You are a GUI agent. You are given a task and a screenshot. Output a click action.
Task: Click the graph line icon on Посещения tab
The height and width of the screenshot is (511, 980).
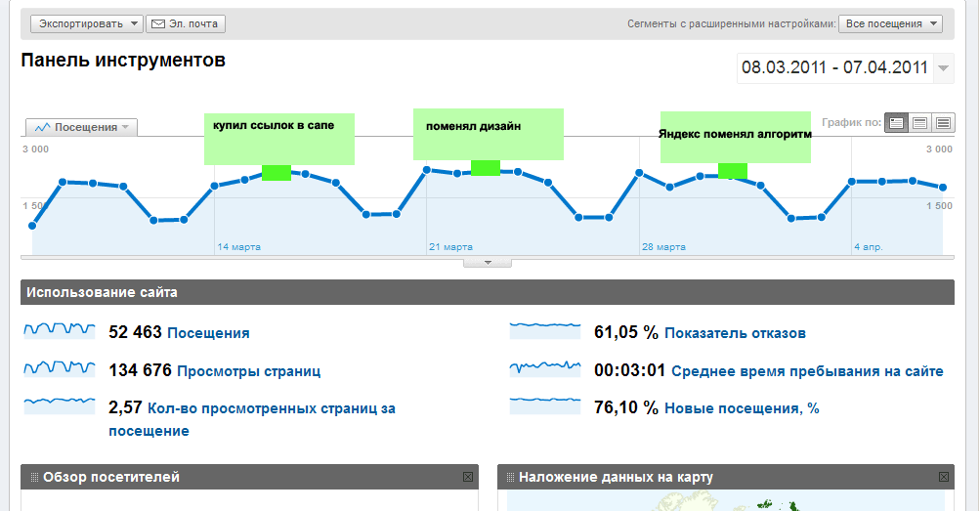click(42, 127)
